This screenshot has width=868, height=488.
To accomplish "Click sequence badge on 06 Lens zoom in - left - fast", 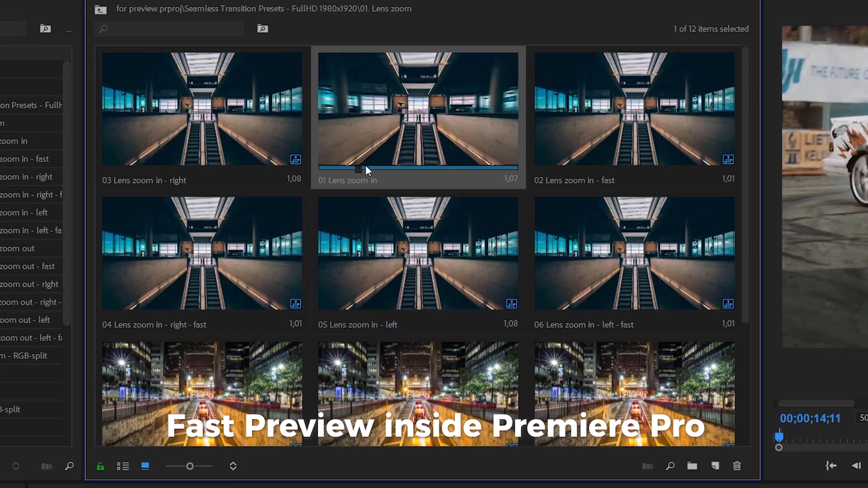I will click(x=728, y=304).
